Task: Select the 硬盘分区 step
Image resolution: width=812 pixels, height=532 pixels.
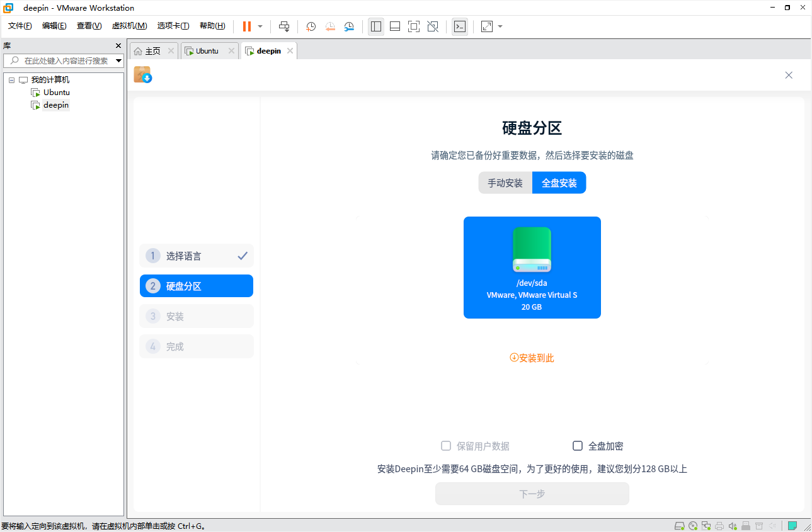Action: (x=197, y=286)
